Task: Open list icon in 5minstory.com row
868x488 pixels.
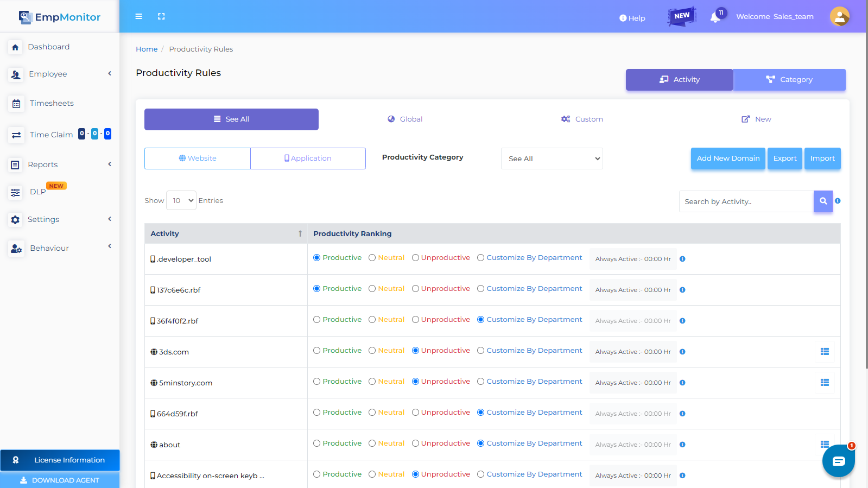Action: point(825,383)
